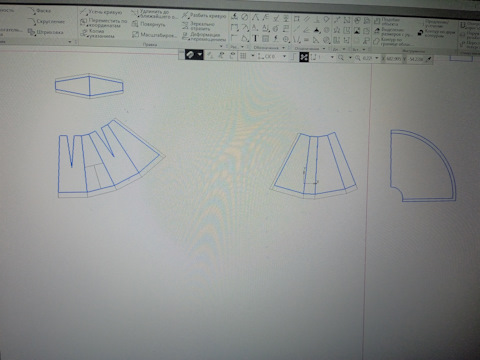Pick the Разбить кривую split tool

click(x=204, y=15)
